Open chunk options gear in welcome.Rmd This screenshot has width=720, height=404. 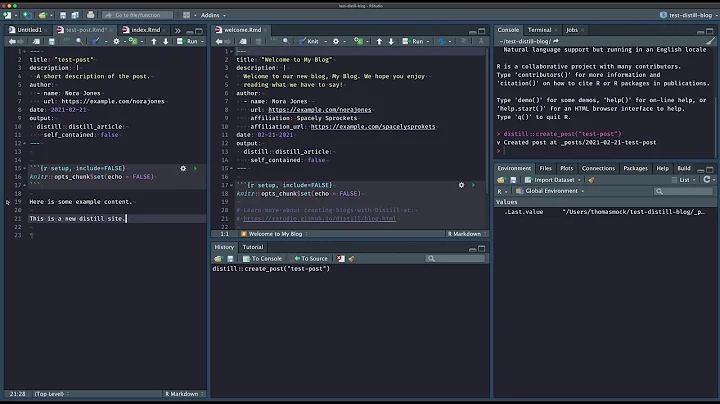[461, 185]
